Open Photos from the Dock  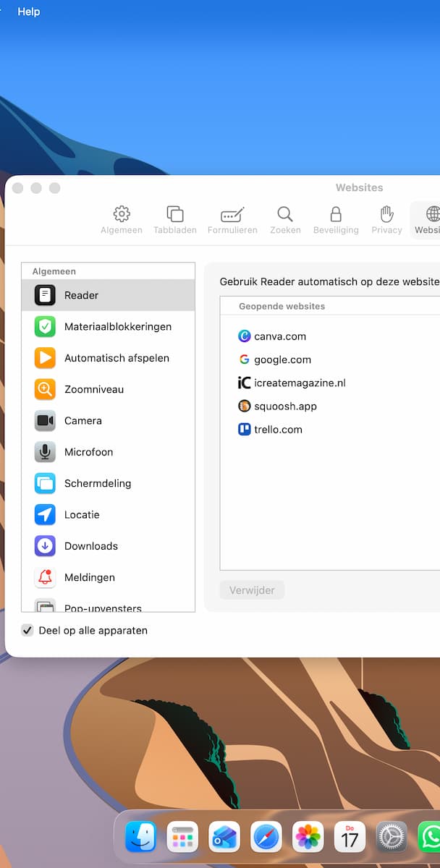click(308, 837)
